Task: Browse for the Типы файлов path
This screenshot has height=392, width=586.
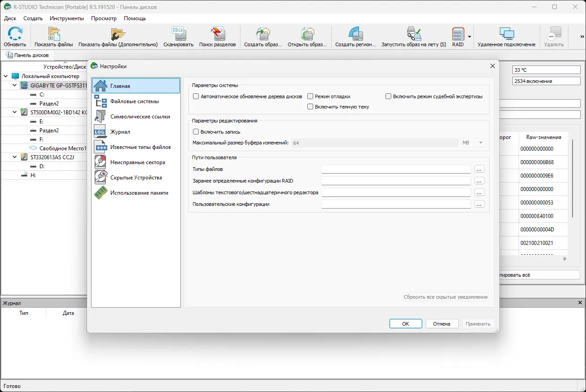Action: [479, 169]
